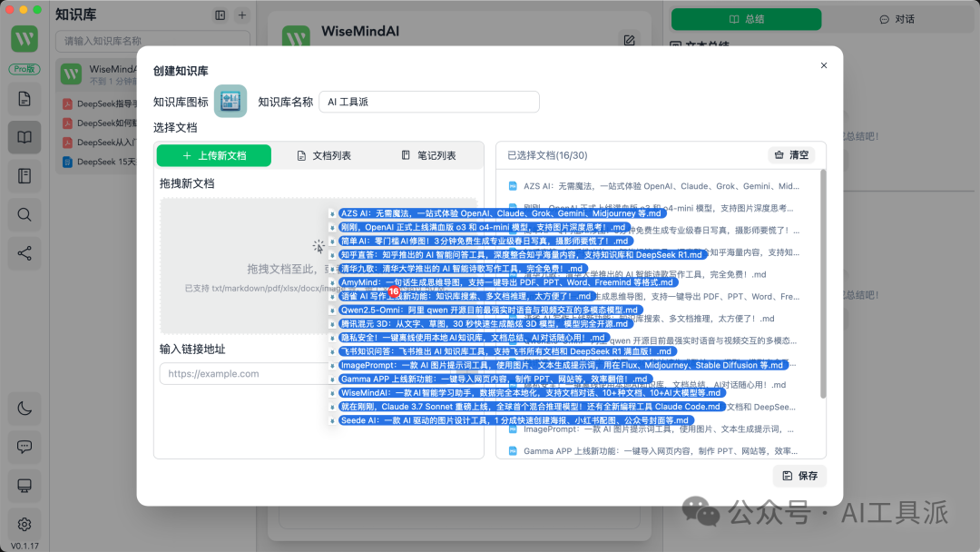Click the WiseMindAI knowledge base entry icon
This screenshot has height=552, width=980.
(72, 74)
